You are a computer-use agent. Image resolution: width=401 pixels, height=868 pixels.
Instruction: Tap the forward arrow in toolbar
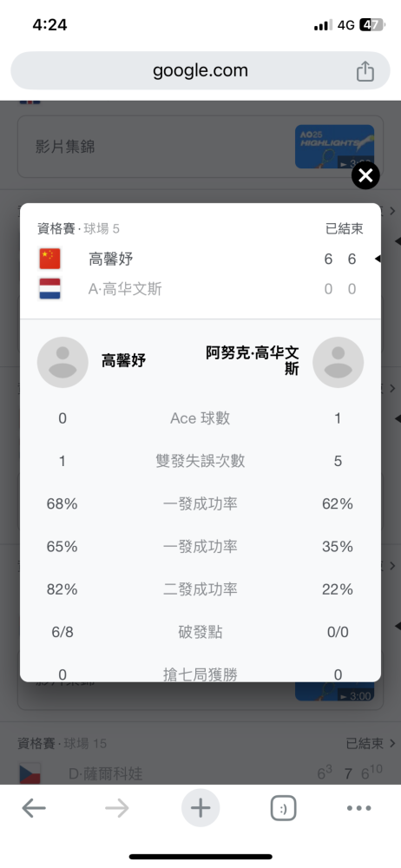[x=117, y=808]
